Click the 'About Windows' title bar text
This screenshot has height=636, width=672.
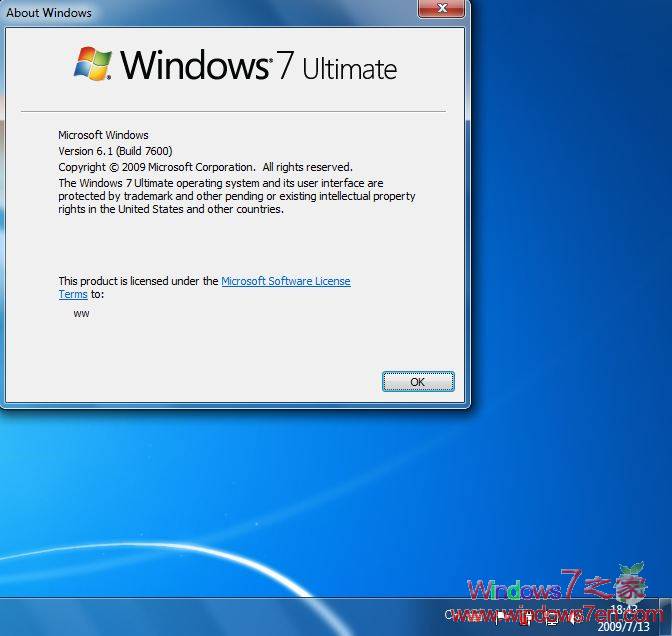[x=49, y=13]
